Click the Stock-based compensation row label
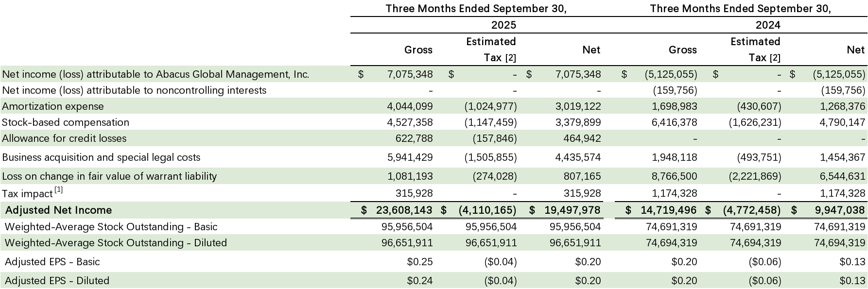The width and height of the screenshot is (868, 289). [66, 122]
